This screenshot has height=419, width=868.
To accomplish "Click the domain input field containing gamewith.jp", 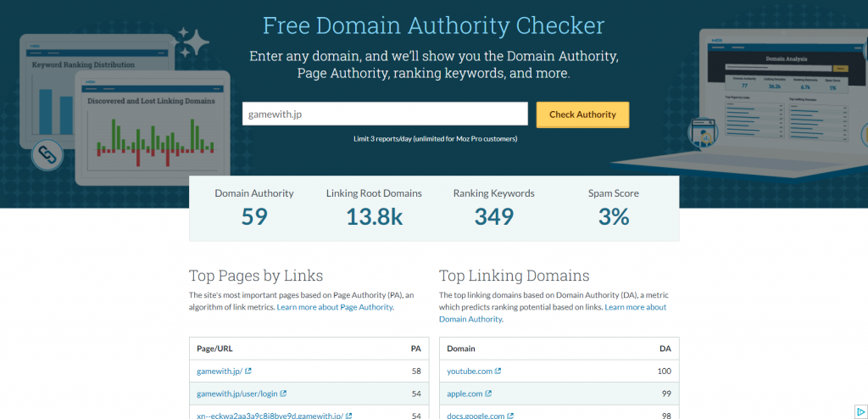I will pyautogui.click(x=385, y=115).
